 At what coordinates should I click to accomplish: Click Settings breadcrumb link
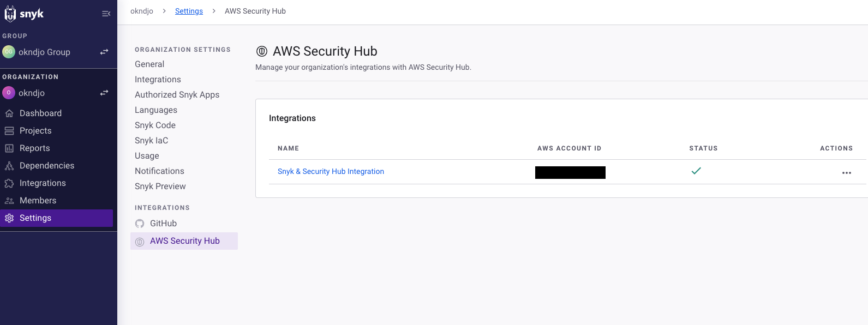[189, 11]
